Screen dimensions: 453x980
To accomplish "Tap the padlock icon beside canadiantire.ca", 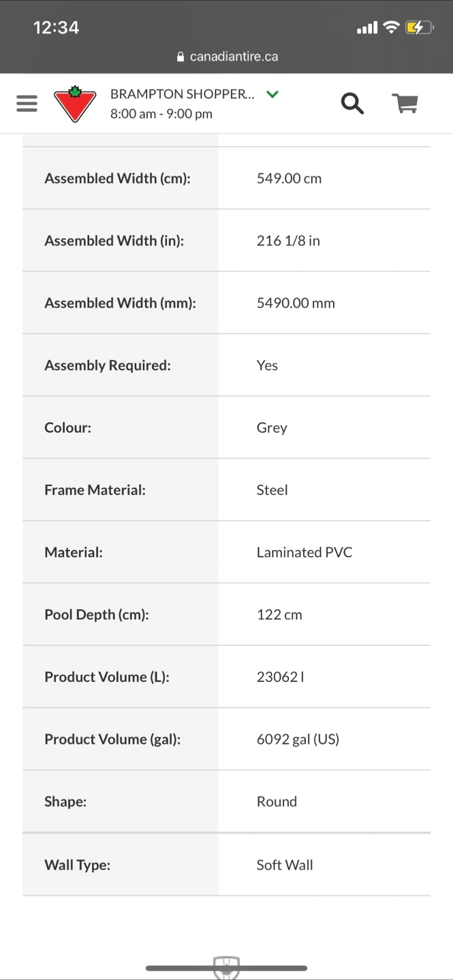I will pos(181,57).
